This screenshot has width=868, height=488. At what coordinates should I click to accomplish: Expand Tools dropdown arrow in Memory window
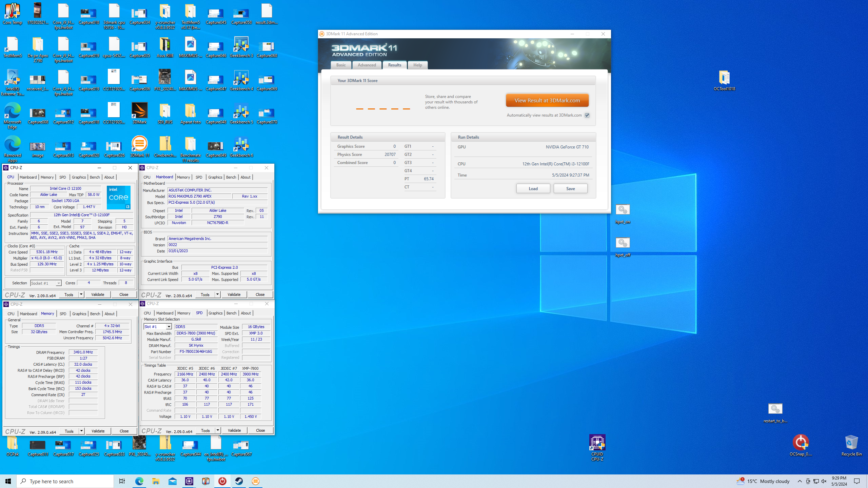pos(82,431)
